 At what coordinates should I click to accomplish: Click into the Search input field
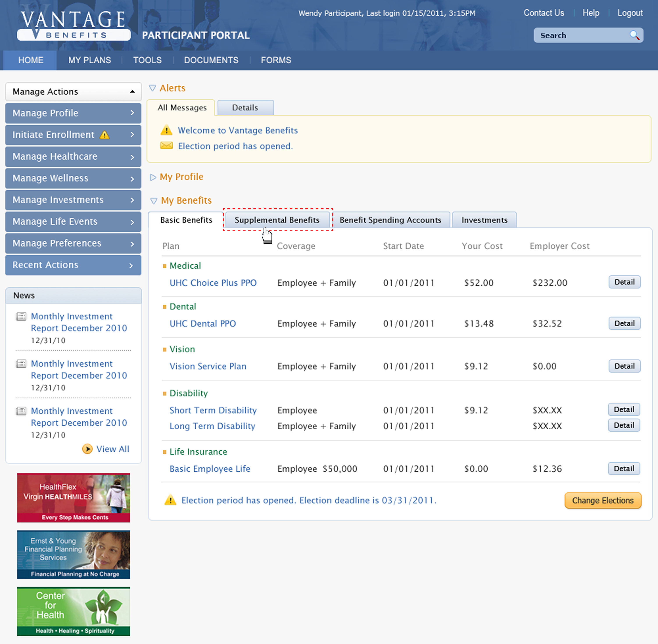[580, 35]
